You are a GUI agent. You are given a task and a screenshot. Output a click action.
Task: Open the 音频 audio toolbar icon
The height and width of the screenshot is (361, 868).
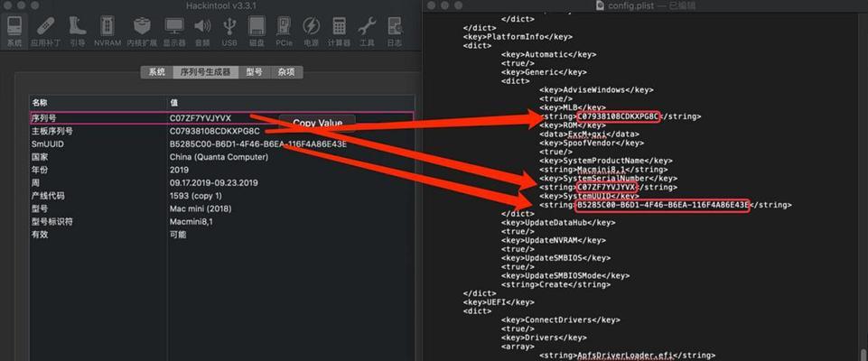(x=202, y=31)
